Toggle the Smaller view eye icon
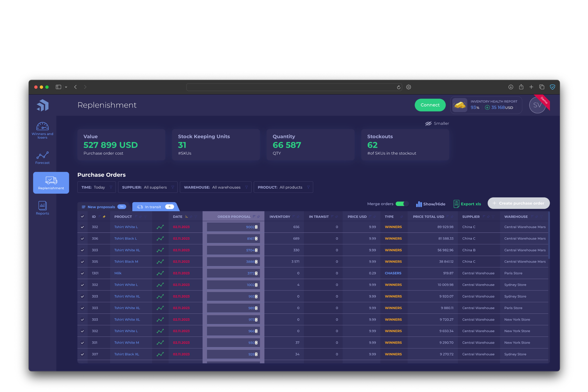The width and height of the screenshot is (588, 392). pyautogui.click(x=428, y=123)
